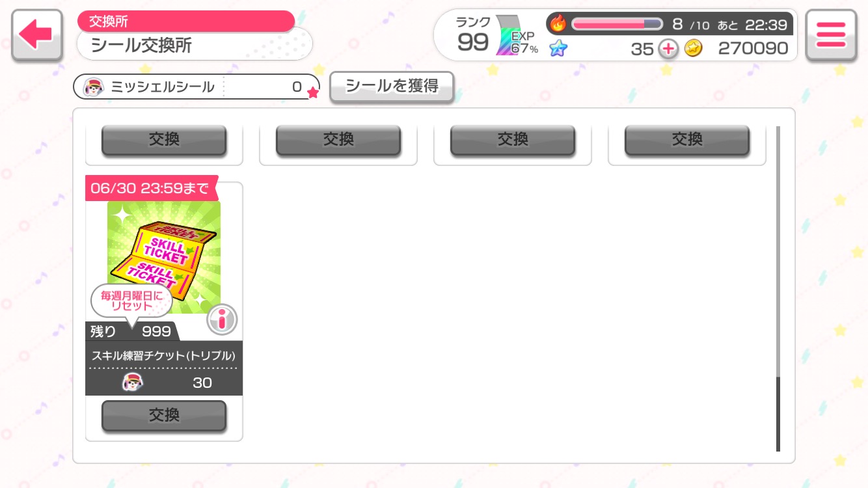Open the info icon on skill ticket card
Screen dimensions: 868x488
[222, 319]
